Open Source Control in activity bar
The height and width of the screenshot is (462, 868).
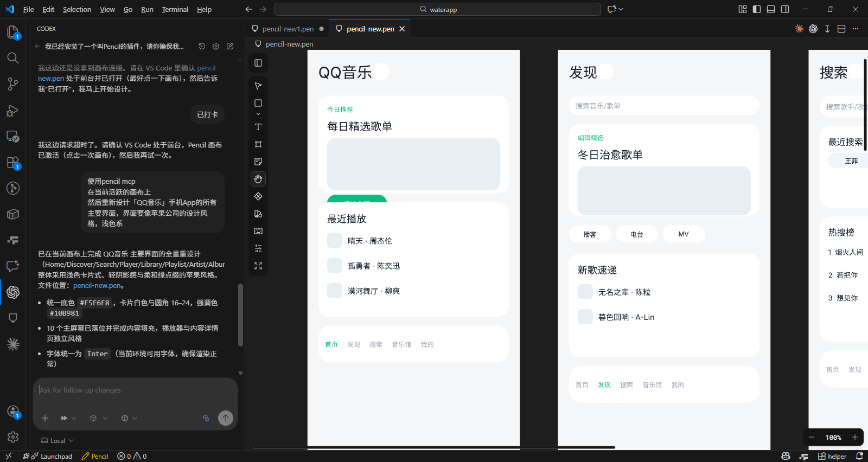[x=13, y=84]
